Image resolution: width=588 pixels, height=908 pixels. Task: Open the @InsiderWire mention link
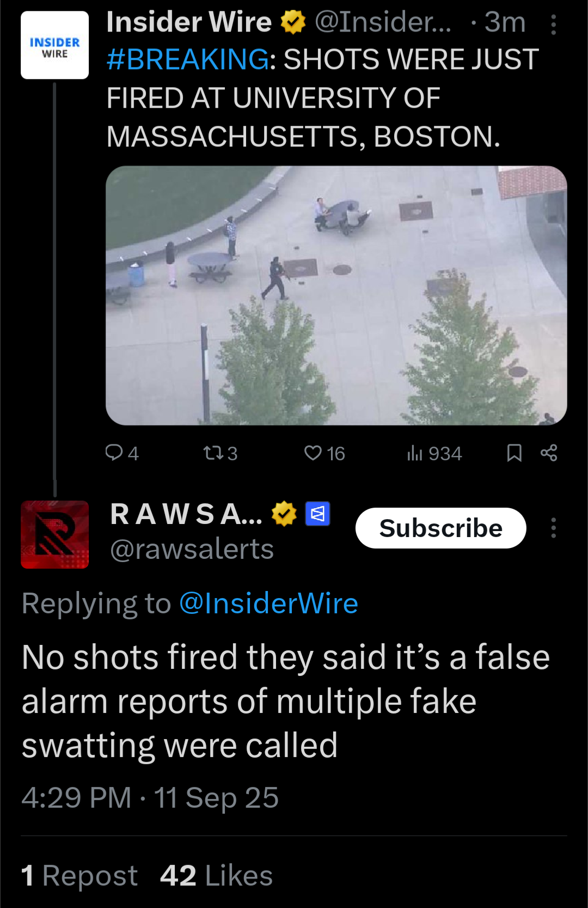click(268, 604)
